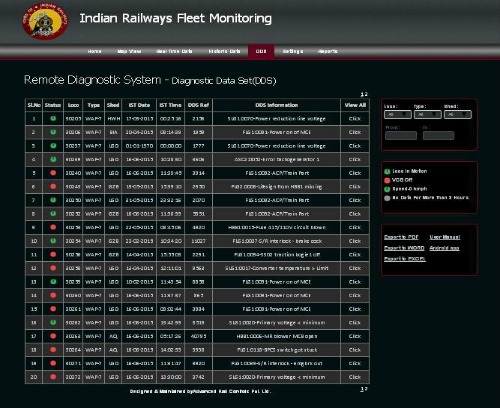The image size is (500, 408).
Task: Open the Loco filter dropdown
Action: pyautogui.click(x=398, y=115)
